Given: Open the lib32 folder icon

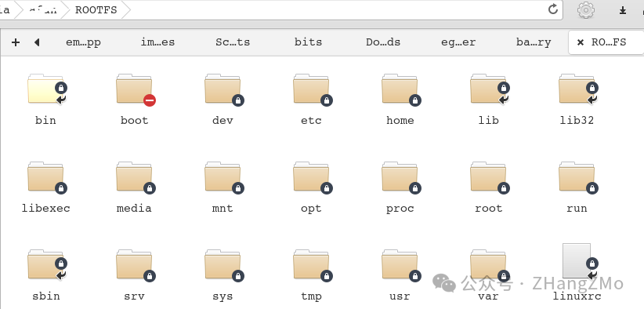Looking at the screenshot, I should pos(577,89).
